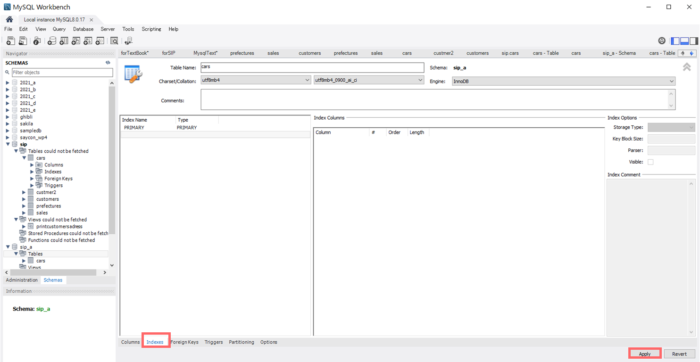The height and width of the screenshot is (362, 700).
Task: Go to the Workbench home screen icon
Action: point(9,20)
